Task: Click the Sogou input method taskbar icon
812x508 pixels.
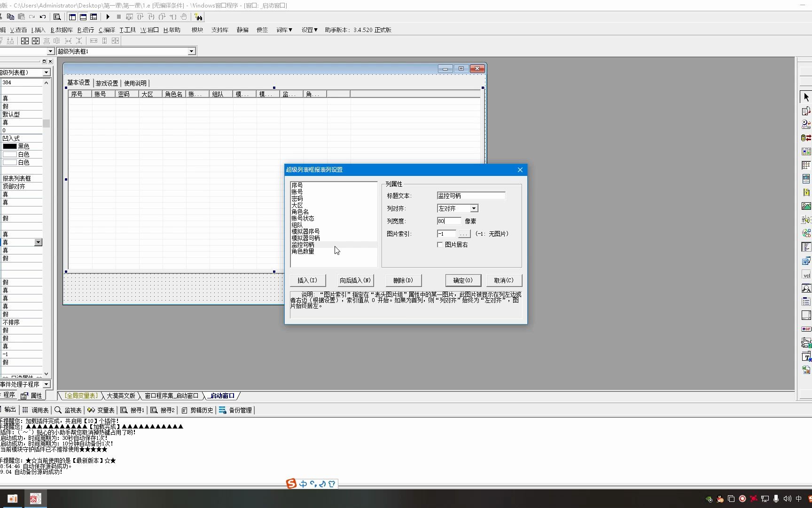Action: pyautogui.click(x=291, y=484)
